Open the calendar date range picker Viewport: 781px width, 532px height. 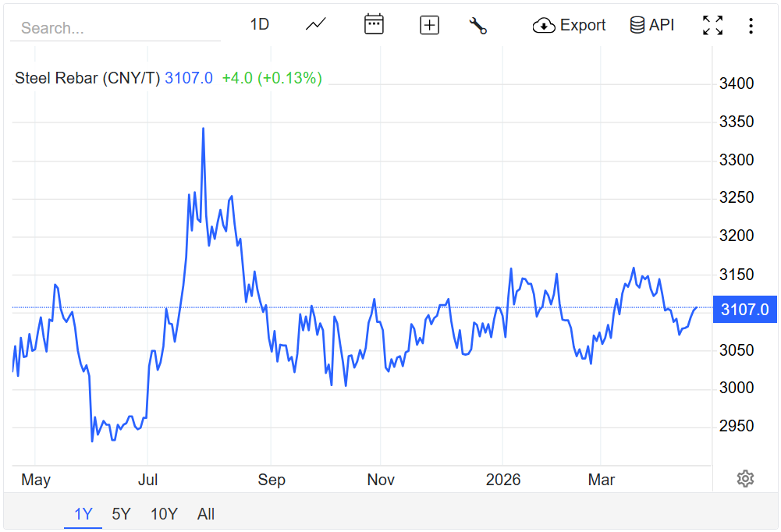(374, 24)
